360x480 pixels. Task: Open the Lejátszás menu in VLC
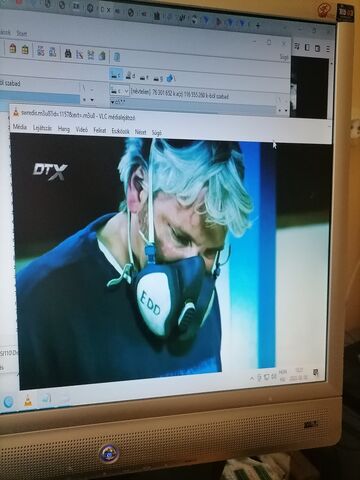(42, 128)
